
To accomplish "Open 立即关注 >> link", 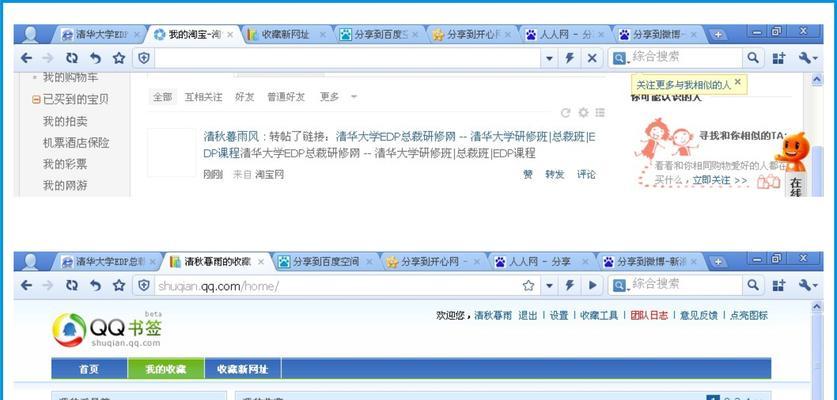I will click(720, 181).
